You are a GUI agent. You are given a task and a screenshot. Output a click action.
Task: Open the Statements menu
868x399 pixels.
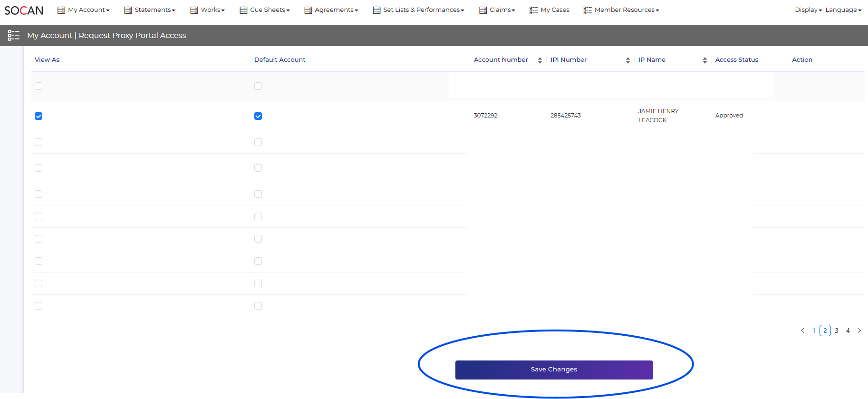pos(150,10)
